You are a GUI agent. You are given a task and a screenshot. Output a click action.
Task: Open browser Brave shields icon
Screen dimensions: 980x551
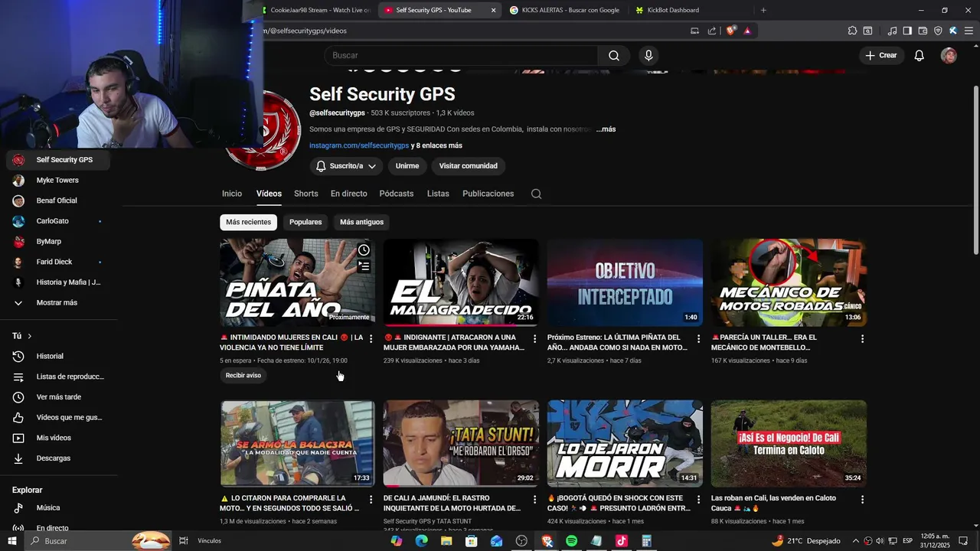pos(731,31)
